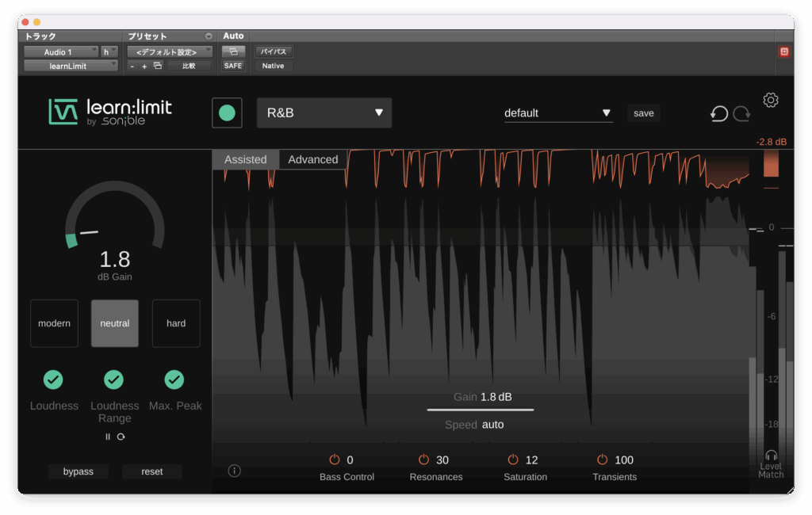Open the h insert selector dropdown

point(109,51)
